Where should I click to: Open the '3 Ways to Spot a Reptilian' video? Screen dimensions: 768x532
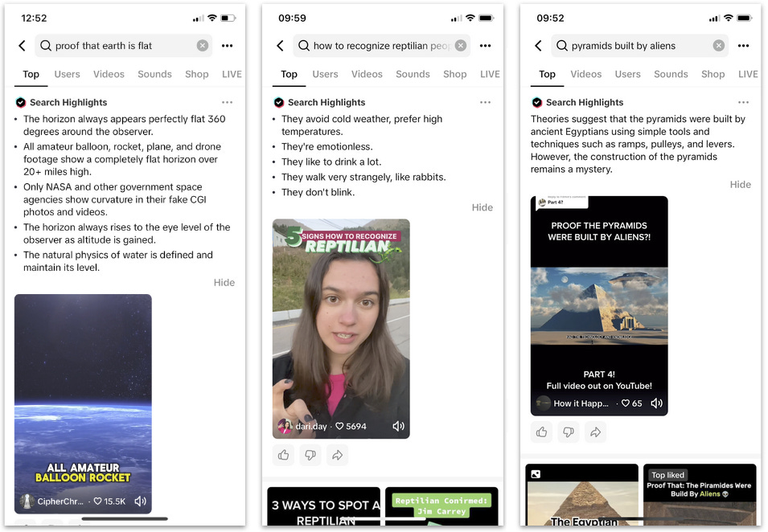pos(324,506)
